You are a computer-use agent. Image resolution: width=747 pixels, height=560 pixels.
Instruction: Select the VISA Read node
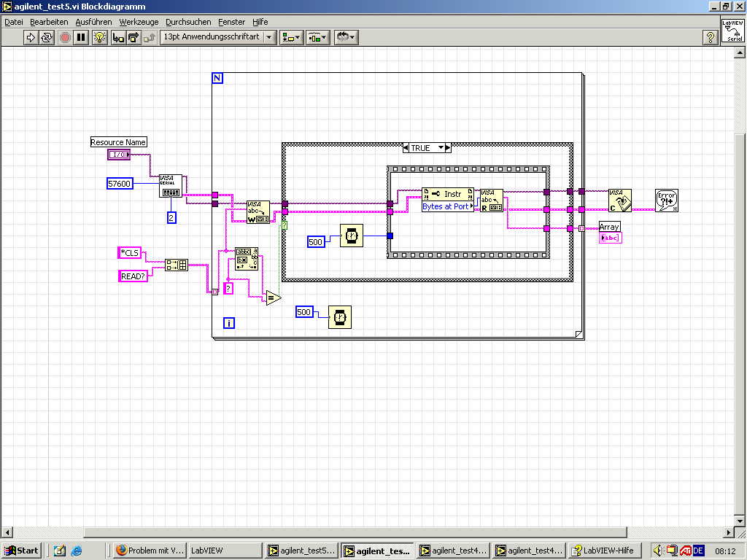point(491,201)
